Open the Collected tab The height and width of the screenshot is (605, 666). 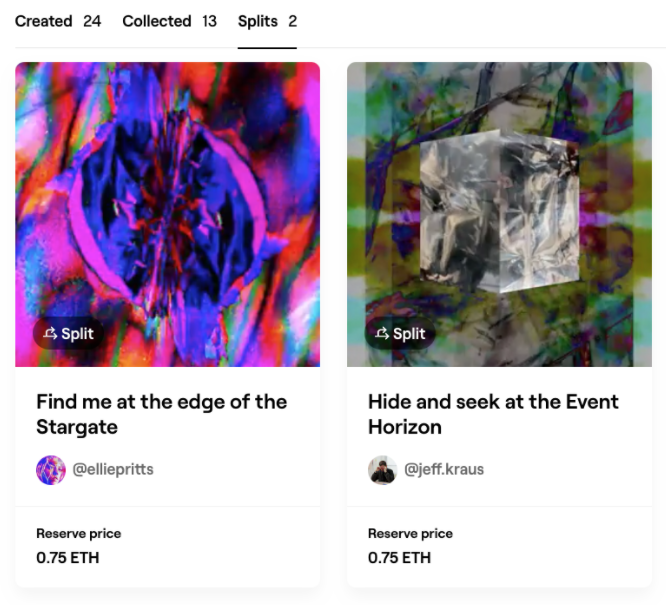point(157,21)
